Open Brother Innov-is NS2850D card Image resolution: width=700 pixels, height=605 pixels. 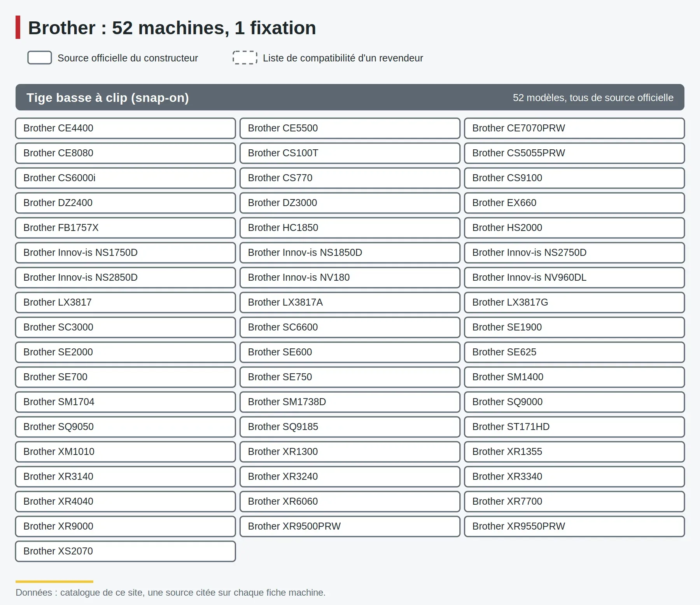pyautogui.click(x=125, y=278)
